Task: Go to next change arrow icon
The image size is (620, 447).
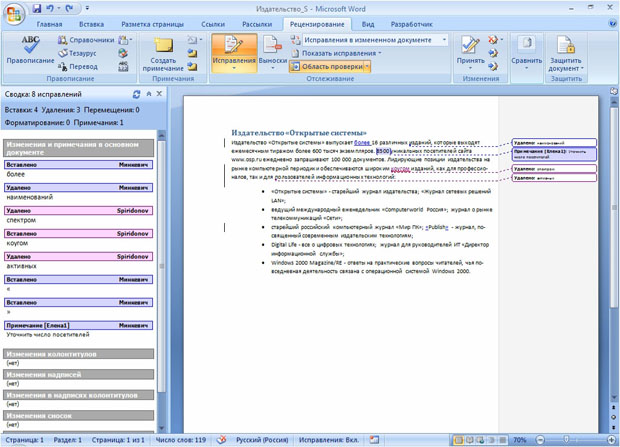Action: (x=493, y=66)
